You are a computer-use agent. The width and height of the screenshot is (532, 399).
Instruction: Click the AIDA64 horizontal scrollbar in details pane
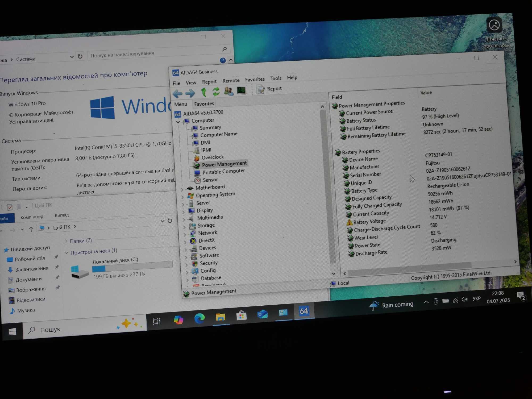coord(410,269)
